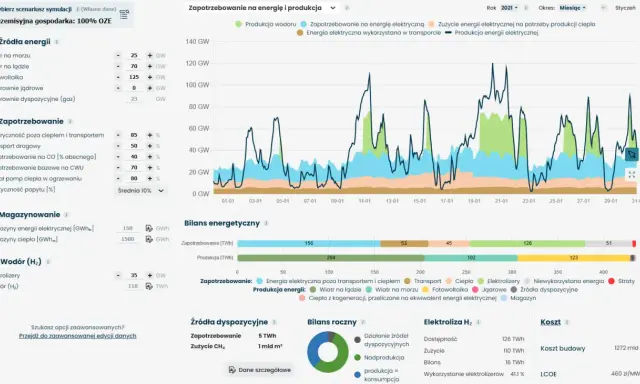Click previous-month arrow before Styczeń

coord(604,8)
